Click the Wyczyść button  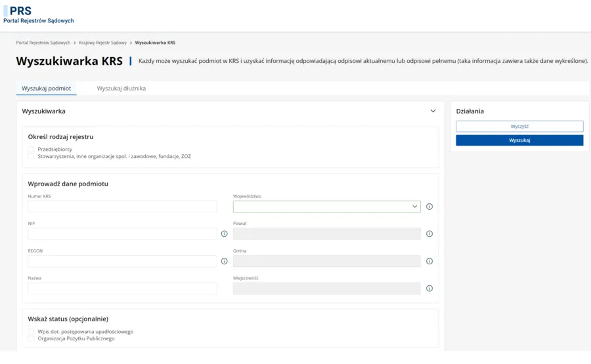point(519,127)
